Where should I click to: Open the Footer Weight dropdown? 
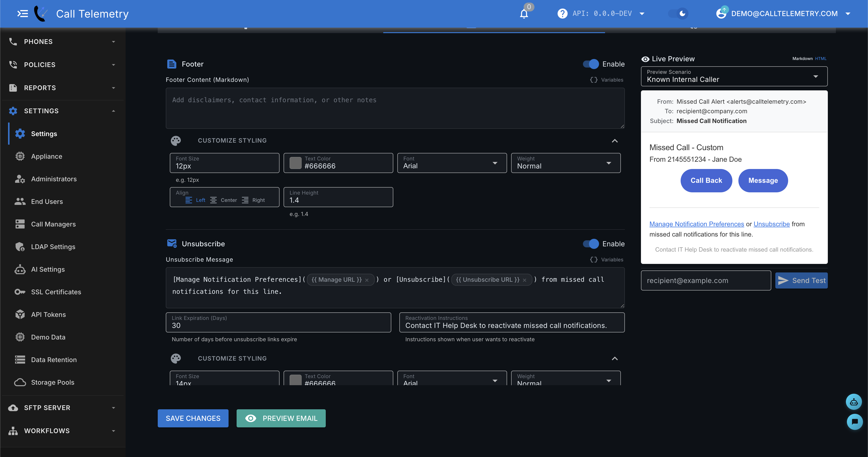[566, 163]
